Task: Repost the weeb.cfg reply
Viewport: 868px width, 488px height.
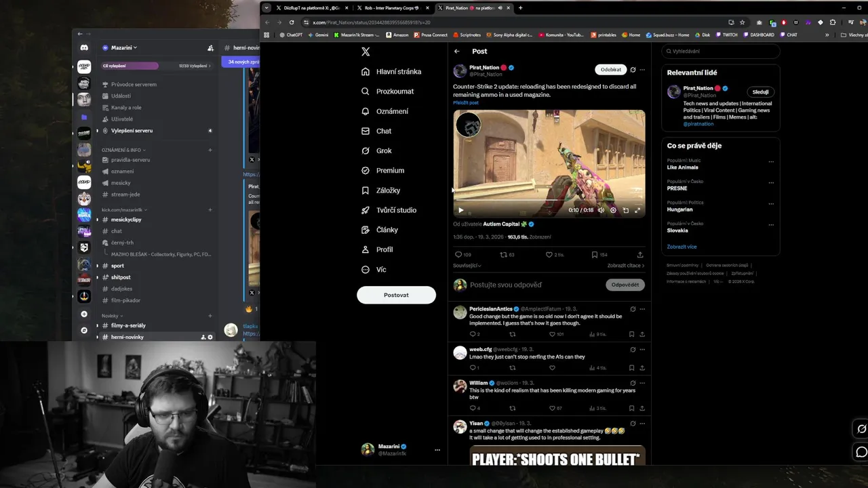Action: click(512, 368)
